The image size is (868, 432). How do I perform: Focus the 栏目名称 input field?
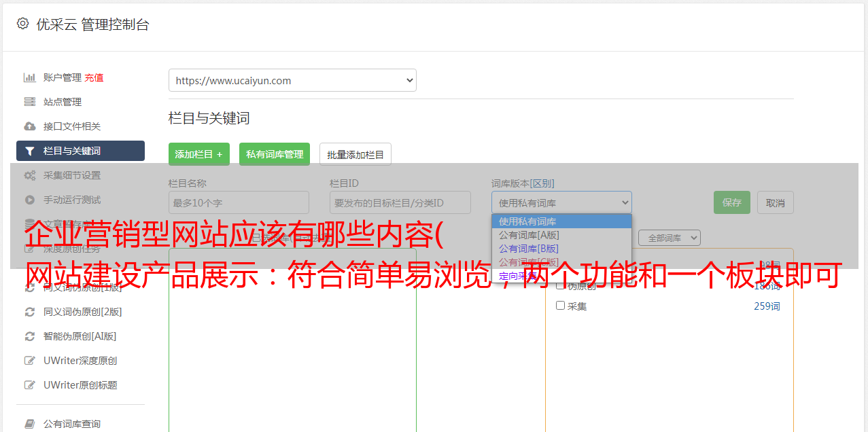(239, 202)
